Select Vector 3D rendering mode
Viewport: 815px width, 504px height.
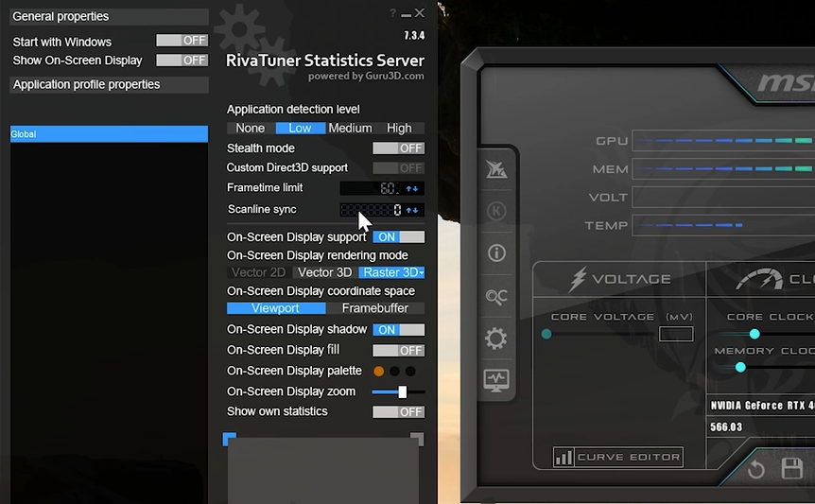click(x=325, y=272)
